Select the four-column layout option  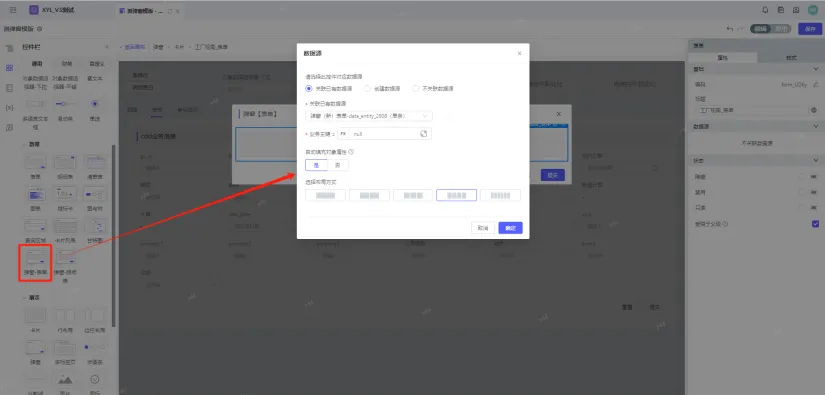point(457,195)
